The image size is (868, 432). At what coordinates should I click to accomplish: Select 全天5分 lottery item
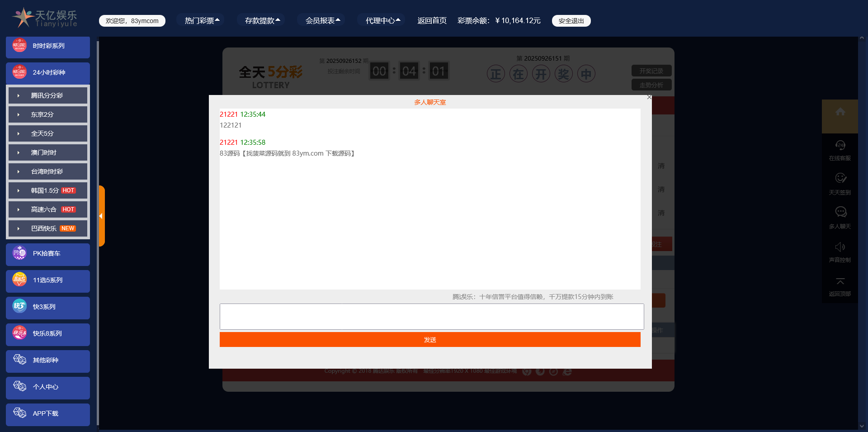point(48,133)
